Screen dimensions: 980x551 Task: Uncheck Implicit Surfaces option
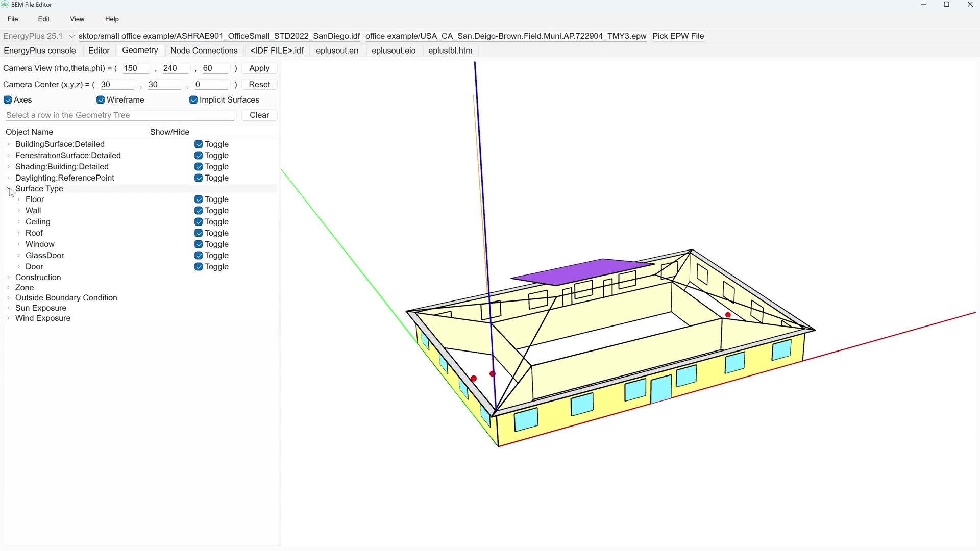coord(193,100)
